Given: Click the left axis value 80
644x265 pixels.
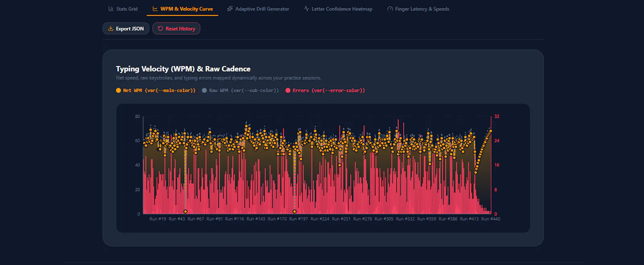Looking at the screenshot, I should coord(138,117).
